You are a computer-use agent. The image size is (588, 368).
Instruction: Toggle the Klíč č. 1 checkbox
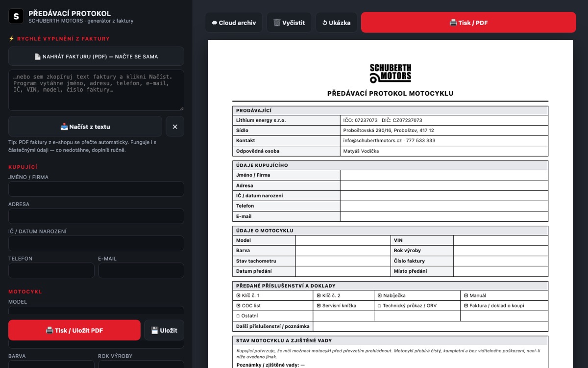(238, 296)
